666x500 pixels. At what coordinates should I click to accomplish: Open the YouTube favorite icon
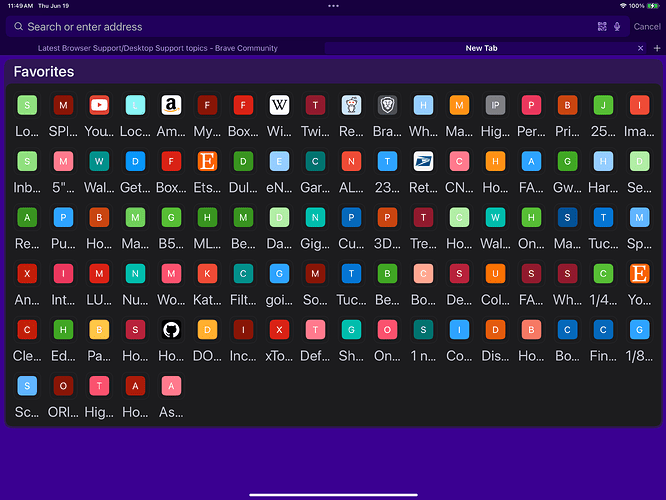[x=99, y=105]
